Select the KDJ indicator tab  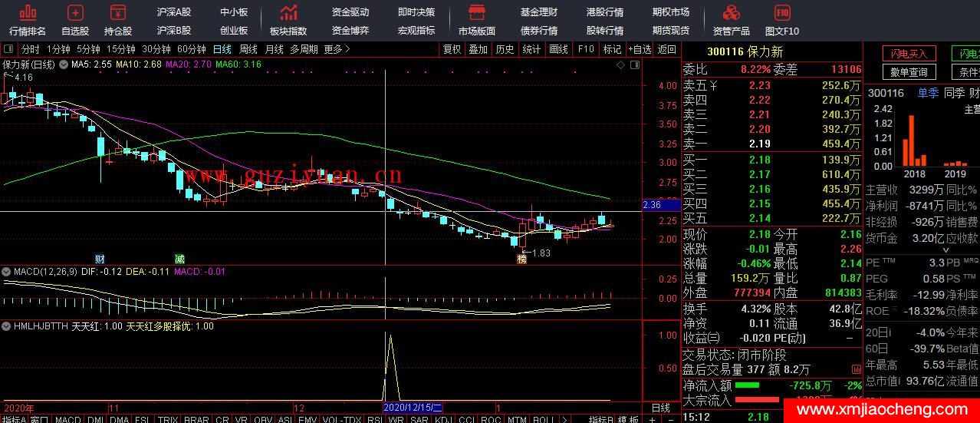click(443, 419)
